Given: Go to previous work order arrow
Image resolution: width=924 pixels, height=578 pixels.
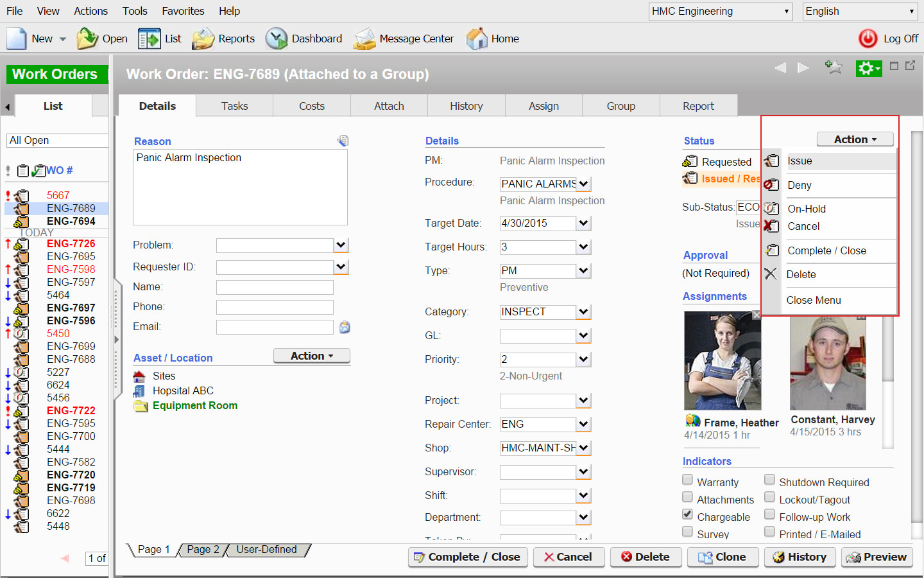Looking at the screenshot, I should [x=780, y=67].
